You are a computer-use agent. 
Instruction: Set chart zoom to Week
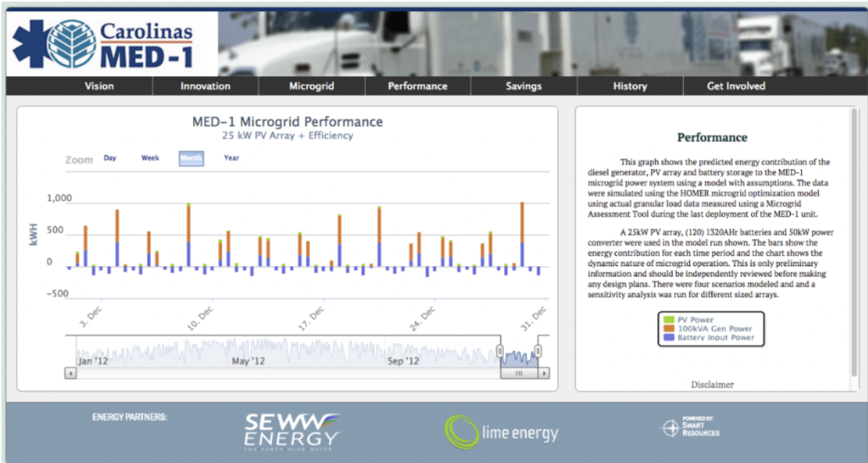[150, 158]
